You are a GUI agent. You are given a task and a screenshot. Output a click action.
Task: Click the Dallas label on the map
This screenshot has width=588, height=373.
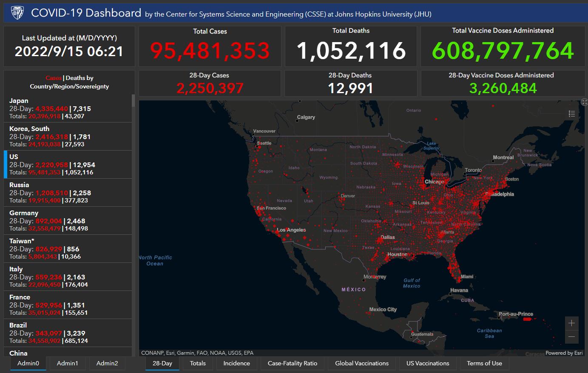point(388,237)
